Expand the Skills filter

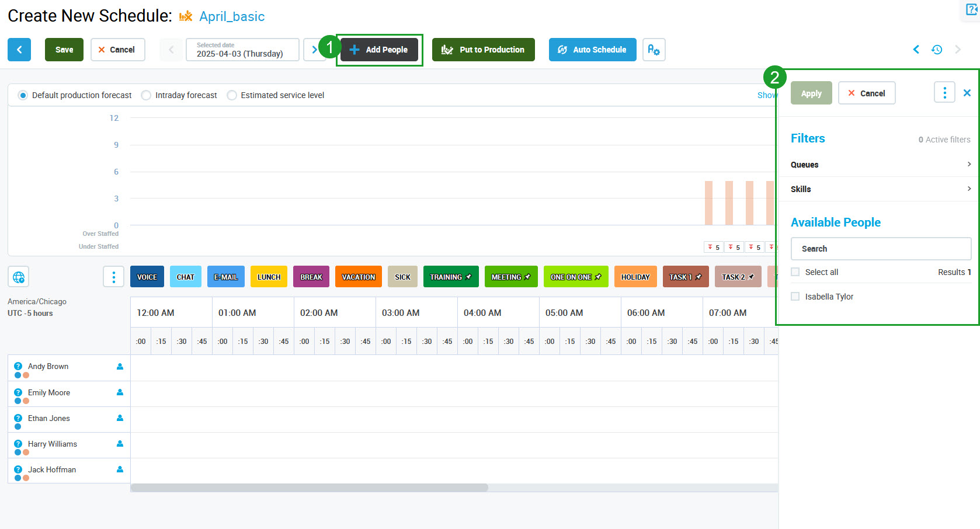[x=880, y=189]
